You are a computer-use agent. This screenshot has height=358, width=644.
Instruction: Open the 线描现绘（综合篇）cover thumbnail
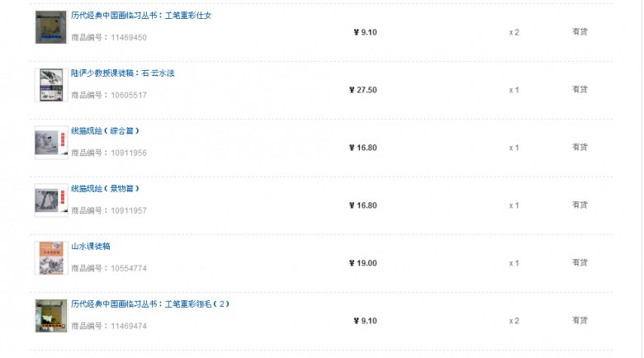(x=51, y=143)
